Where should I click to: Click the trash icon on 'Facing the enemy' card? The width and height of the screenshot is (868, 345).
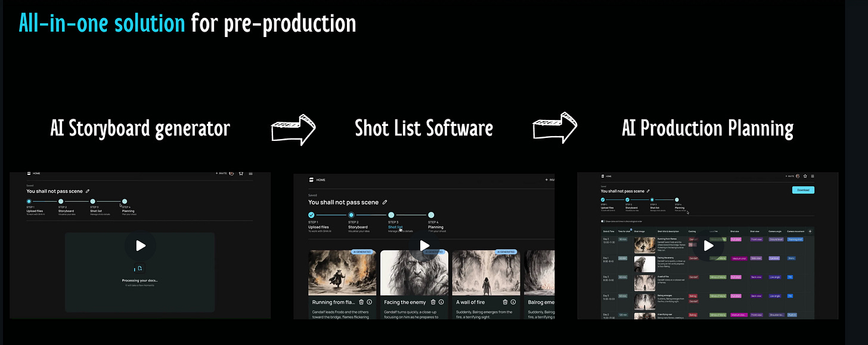(x=433, y=302)
